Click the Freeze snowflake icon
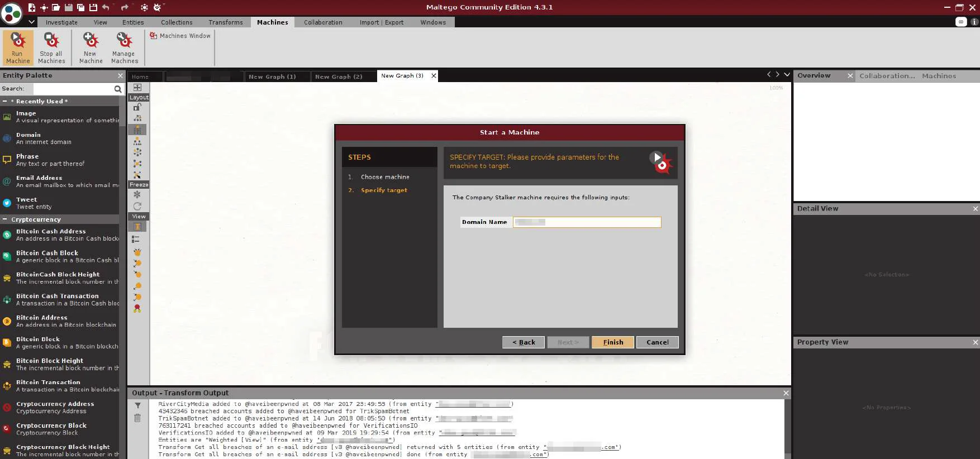Viewport: 980px width, 459px height. click(x=137, y=194)
